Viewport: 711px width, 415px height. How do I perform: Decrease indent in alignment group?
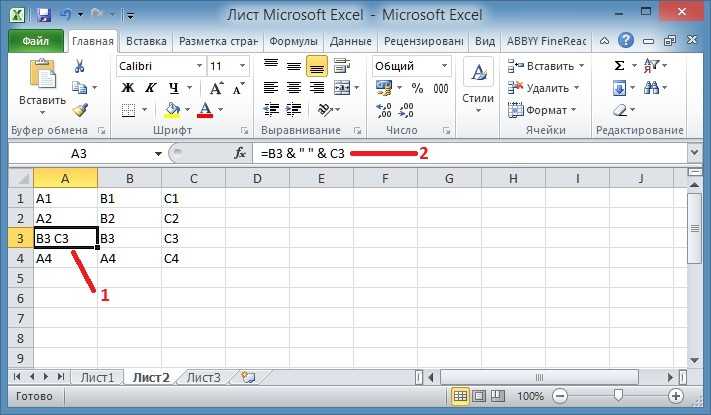271,109
